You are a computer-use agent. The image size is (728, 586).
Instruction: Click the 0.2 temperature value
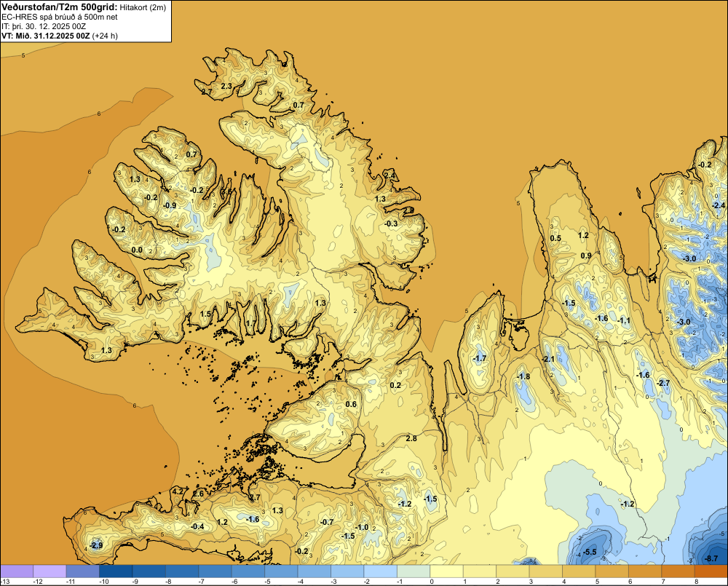coord(395,385)
